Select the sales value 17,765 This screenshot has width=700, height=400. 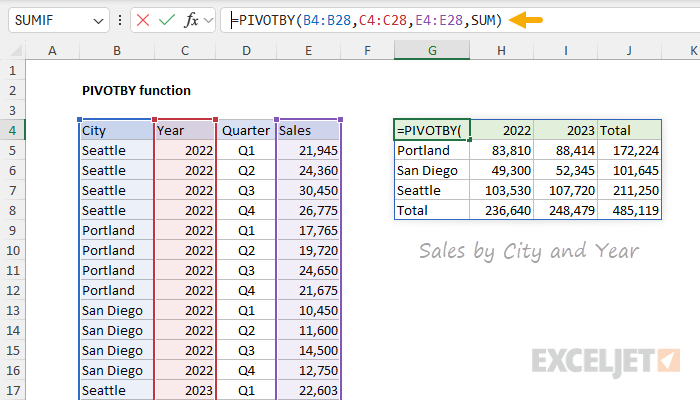tap(308, 230)
